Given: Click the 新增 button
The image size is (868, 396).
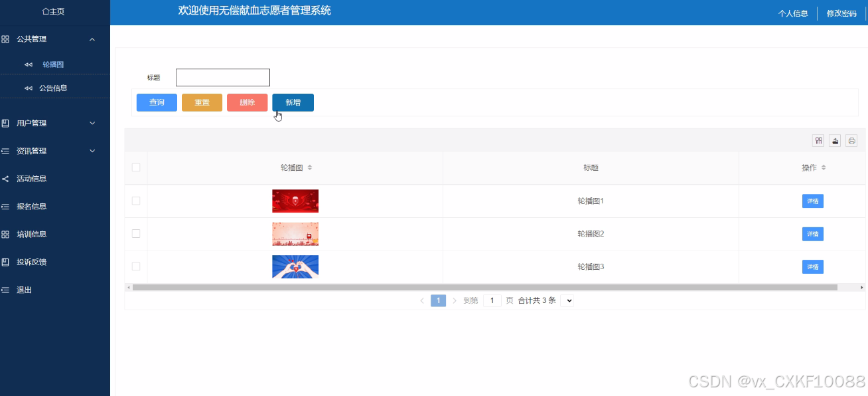Looking at the screenshot, I should [293, 102].
